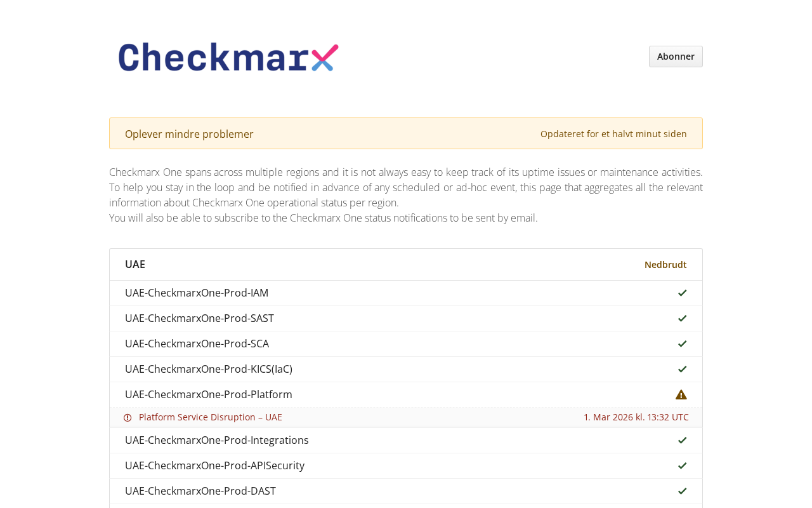Collapse the UAE region group header

click(406, 265)
